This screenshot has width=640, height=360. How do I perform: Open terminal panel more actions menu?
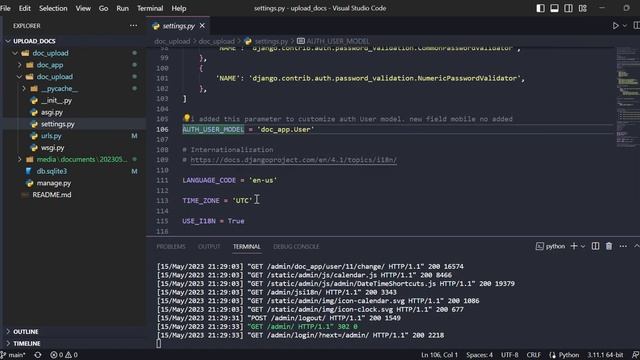623,246
